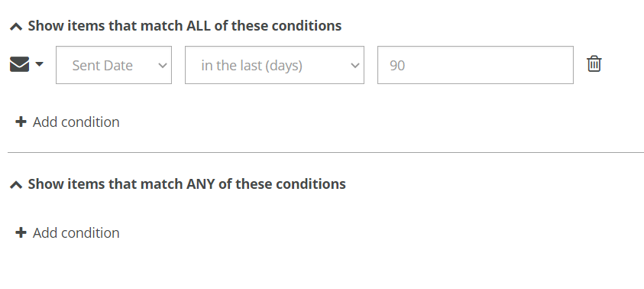Open the 'in the last (days)' dropdown
Image resolution: width=644 pixels, height=289 pixels.
274,65
